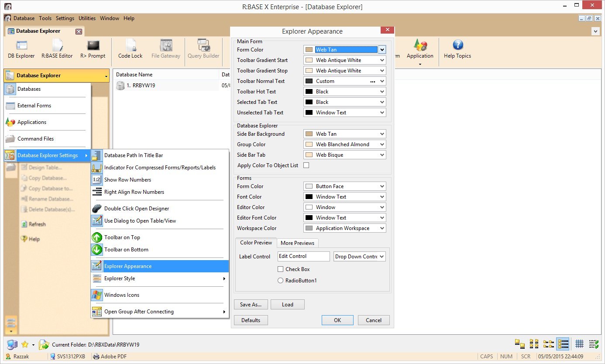Open Help Topics from toolbar
Viewport: 605px width, 364px height.
click(x=457, y=45)
